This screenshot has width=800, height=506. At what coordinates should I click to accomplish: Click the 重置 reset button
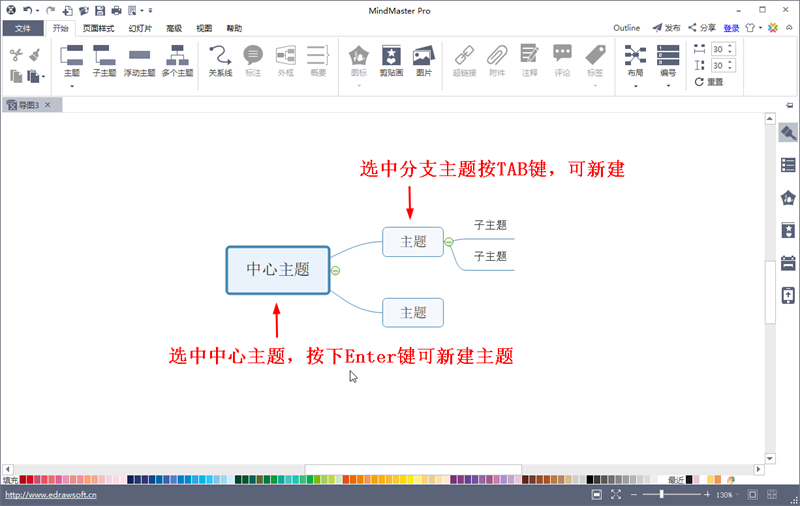pyautogui.click(x=709, y=82)
